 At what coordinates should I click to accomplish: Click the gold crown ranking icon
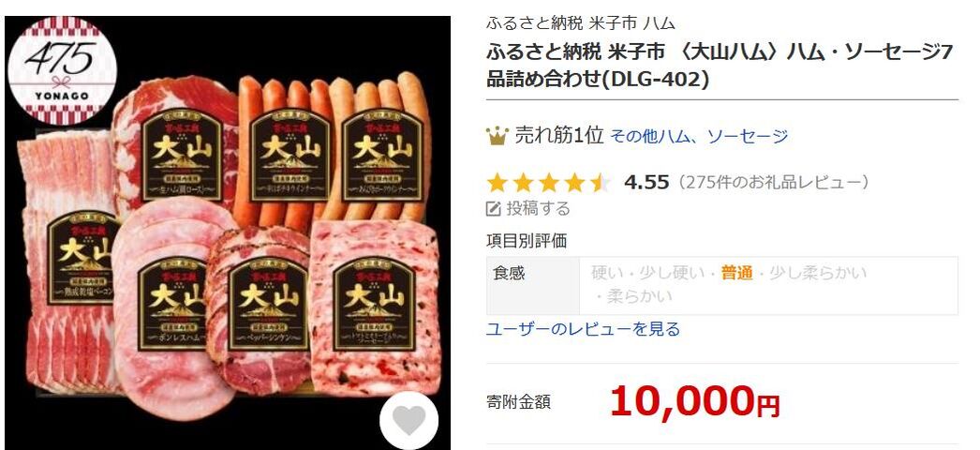(x=497, y=135)
